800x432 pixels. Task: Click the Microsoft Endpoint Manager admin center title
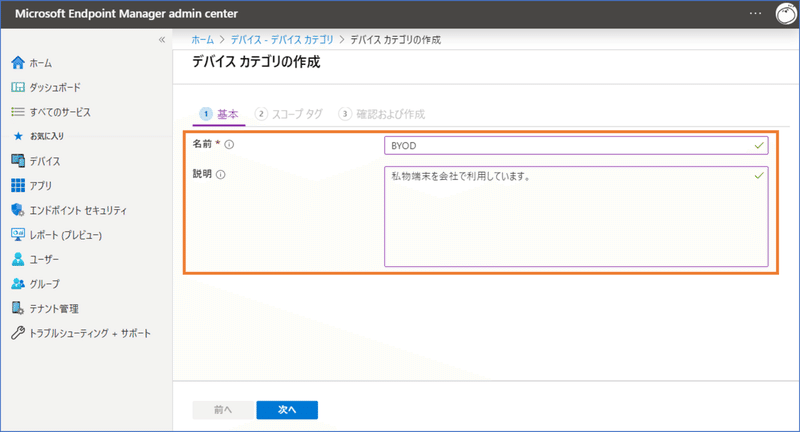[x=126, y=14]
